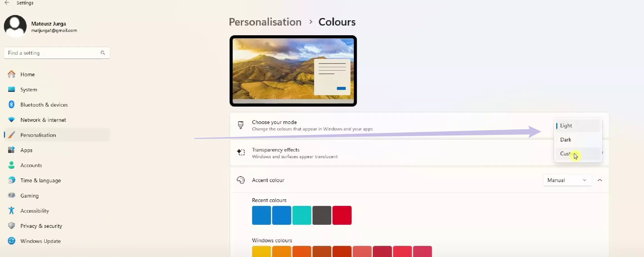Click the Transparency effects sparkle icon

[241, 152]
